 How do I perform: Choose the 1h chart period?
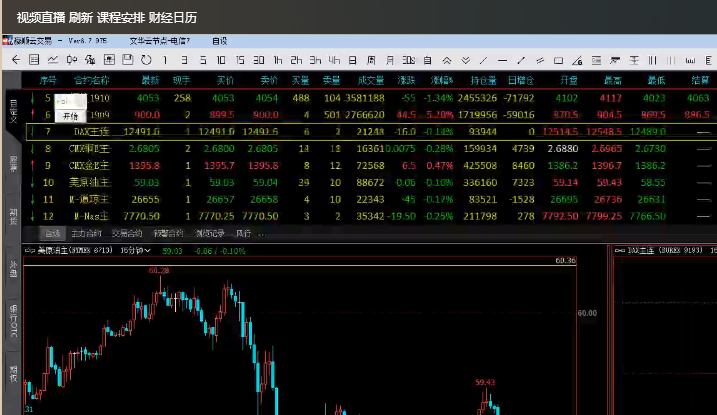click(278, 60)
